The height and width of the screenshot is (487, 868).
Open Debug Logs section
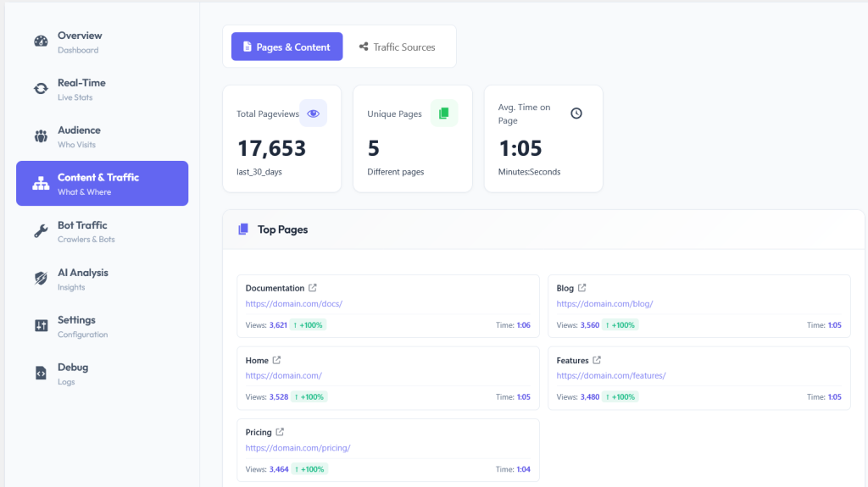pyautogui.click(x=103, y=374)
